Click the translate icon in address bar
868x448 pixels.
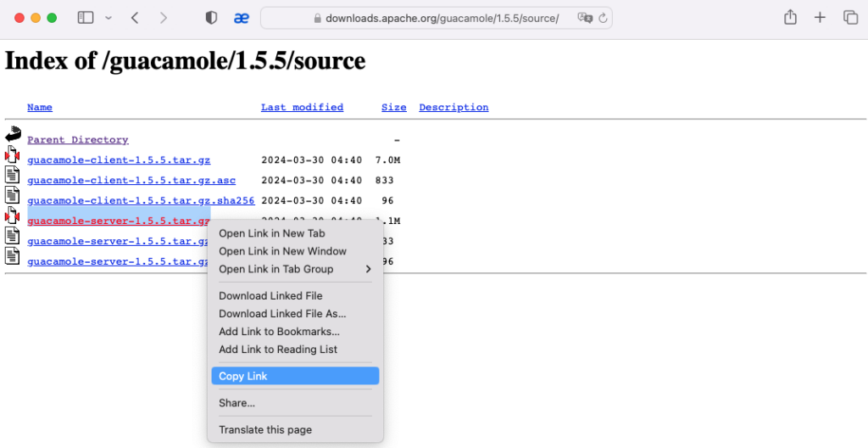click(585, 18)
